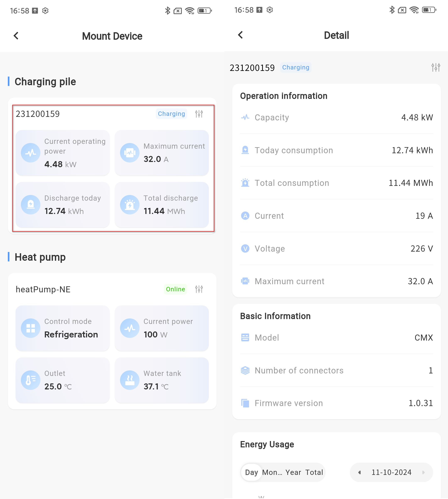Screen dimensions: 448x499
Task: Switch to Year energy usage tab
Action: point(293,472)
